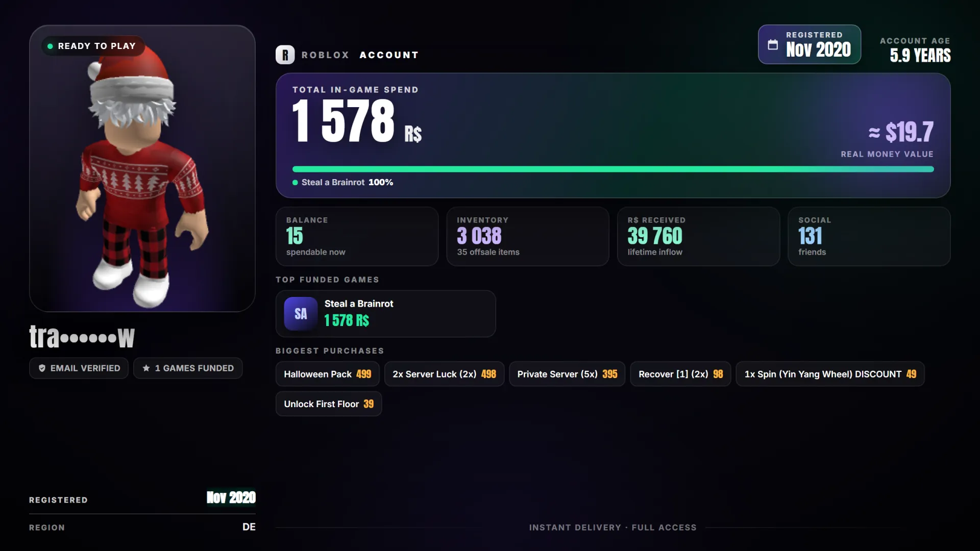The image size is (980, 551).
Task: Select the 1 Games Funded badge
Action: click(188, 368)
